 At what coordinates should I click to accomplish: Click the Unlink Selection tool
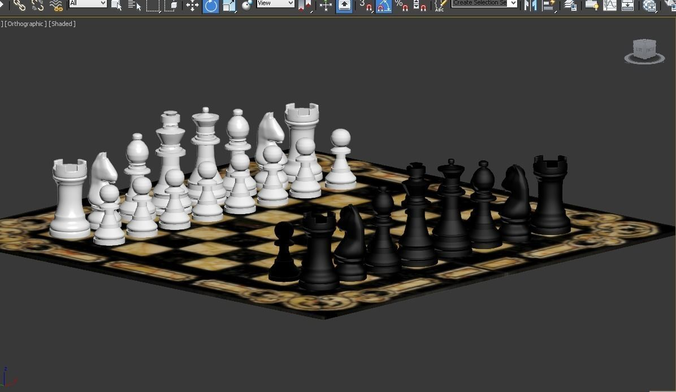(38, 6)
